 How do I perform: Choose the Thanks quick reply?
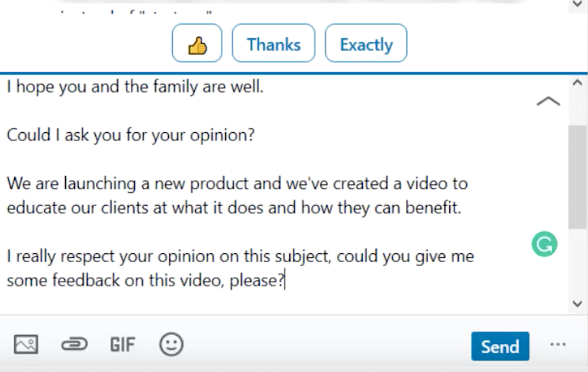(x=273, y=43)
